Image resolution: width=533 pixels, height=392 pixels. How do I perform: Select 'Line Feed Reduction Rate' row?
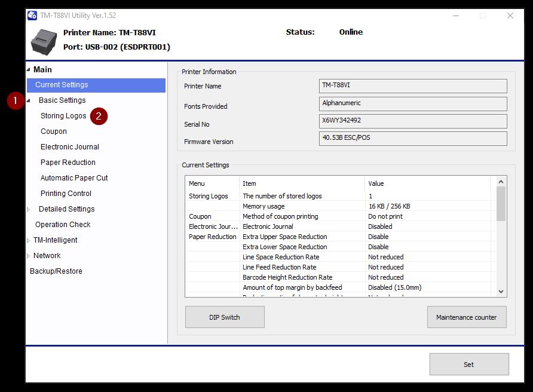click(x=340, y=268)
